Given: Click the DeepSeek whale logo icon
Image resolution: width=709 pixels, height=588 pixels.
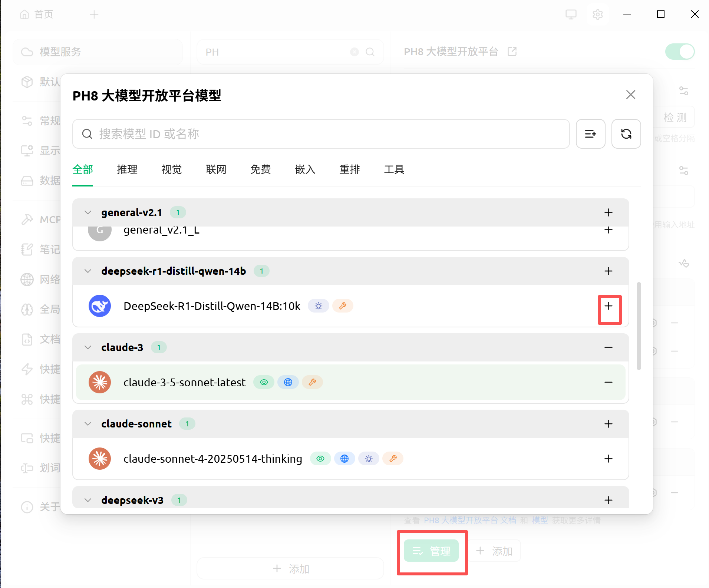Looking at the screenshot, I should pyautogui.click(x=100, y=306).
